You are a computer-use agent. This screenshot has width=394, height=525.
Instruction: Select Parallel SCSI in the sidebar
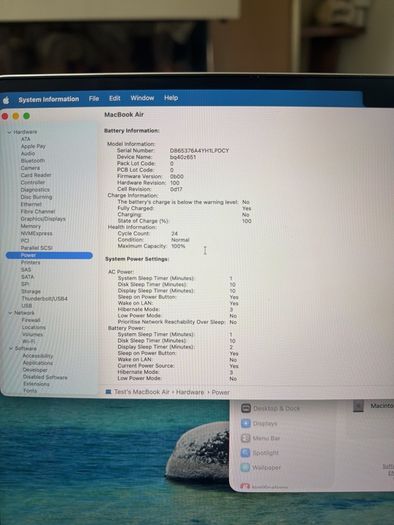pyautogui.click(x=36, y=248)
